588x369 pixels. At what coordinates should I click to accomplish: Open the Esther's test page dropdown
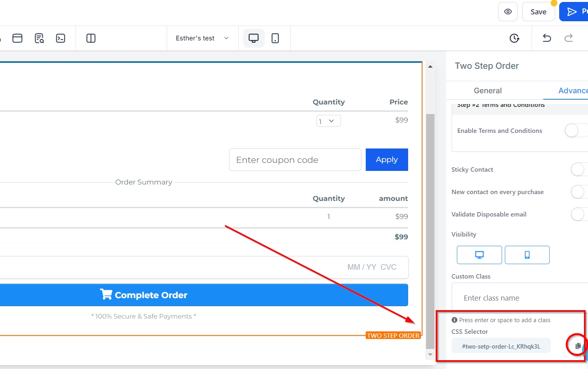point(202,38)
